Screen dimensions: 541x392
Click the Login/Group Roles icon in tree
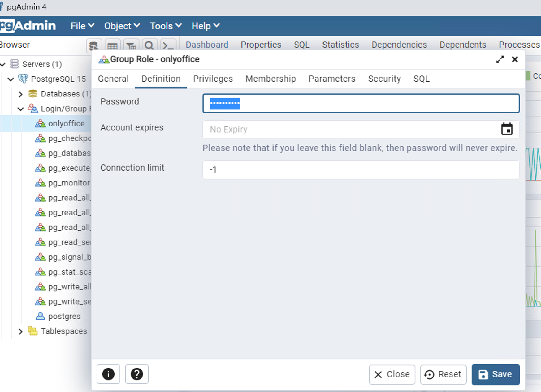point(33,109)
